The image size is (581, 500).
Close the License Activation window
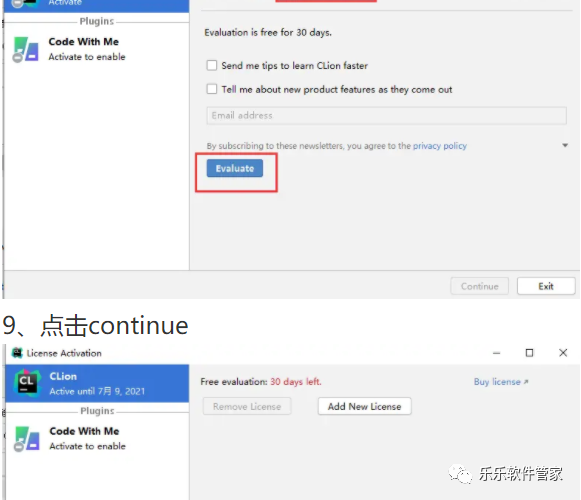563,353
